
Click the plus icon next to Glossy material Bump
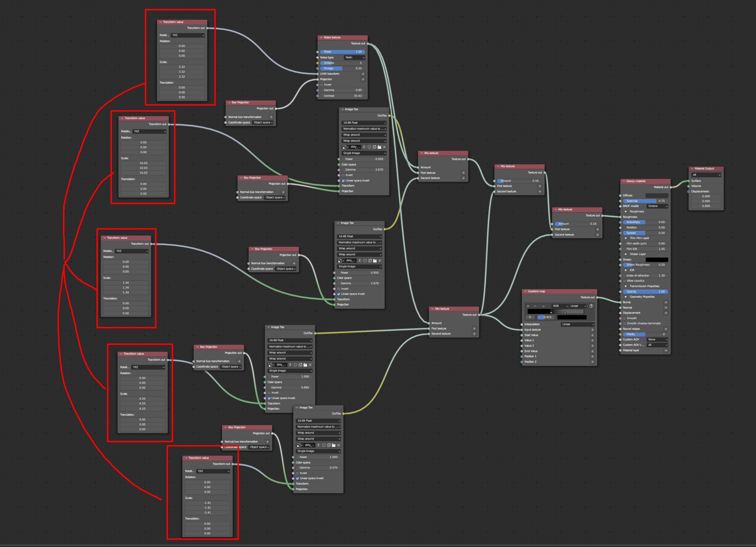point(666,303)
